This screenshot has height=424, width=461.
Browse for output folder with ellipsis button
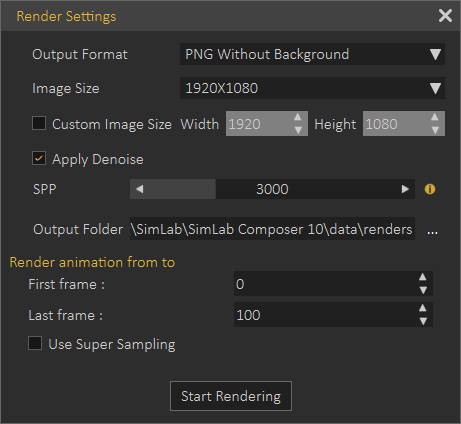point(432,230)
